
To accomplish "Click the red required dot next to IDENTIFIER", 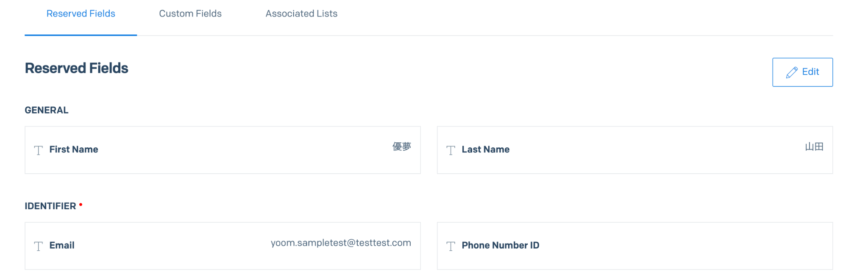I will (81, 205).
